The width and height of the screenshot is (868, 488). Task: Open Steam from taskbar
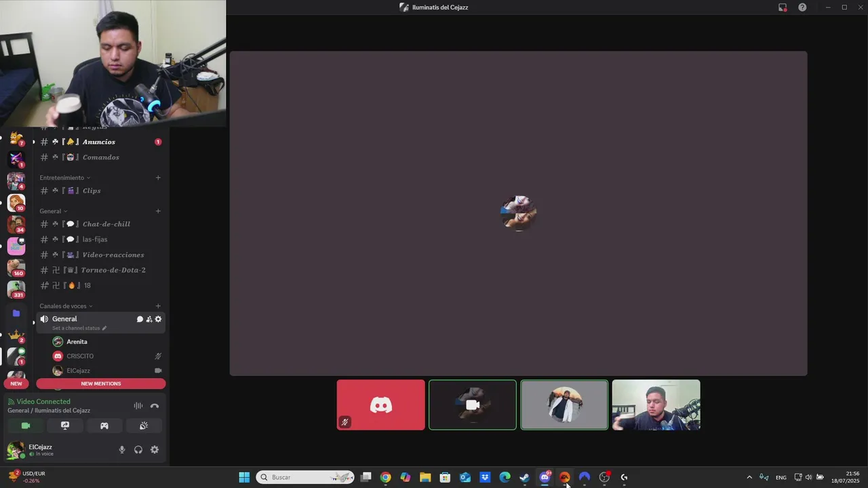(x=524, y=477)
